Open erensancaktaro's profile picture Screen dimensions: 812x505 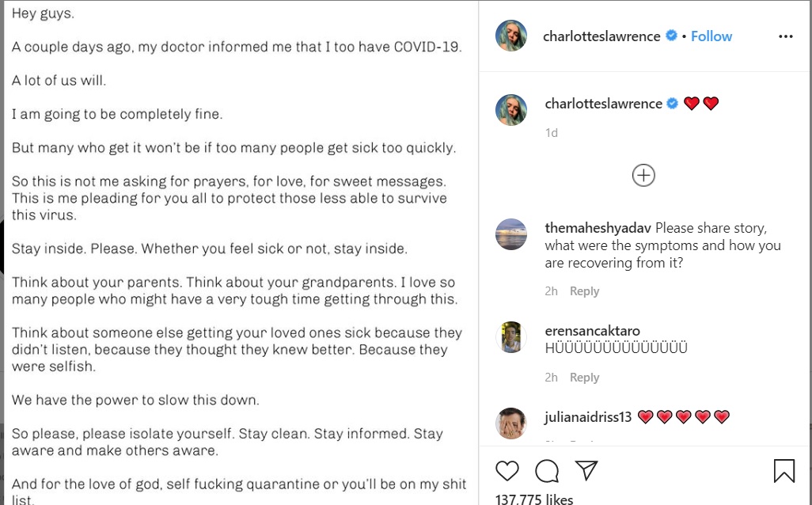[x=511, y=337]
